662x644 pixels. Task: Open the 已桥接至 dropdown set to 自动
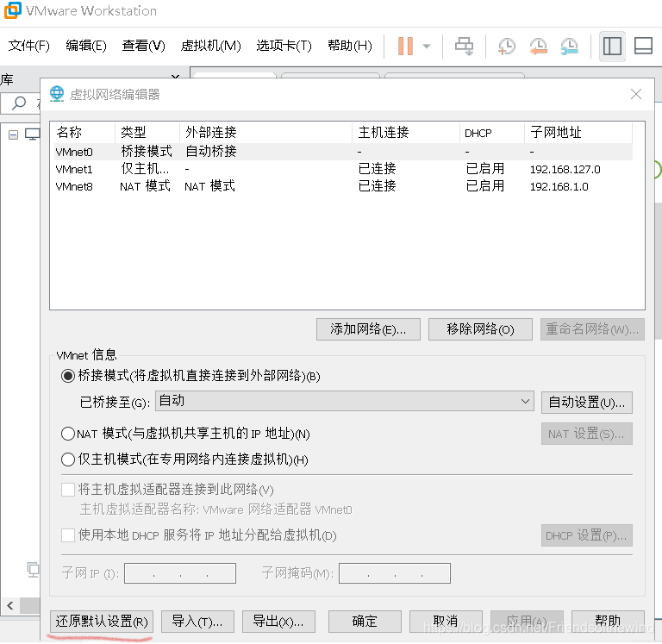[x=345, y=401]
